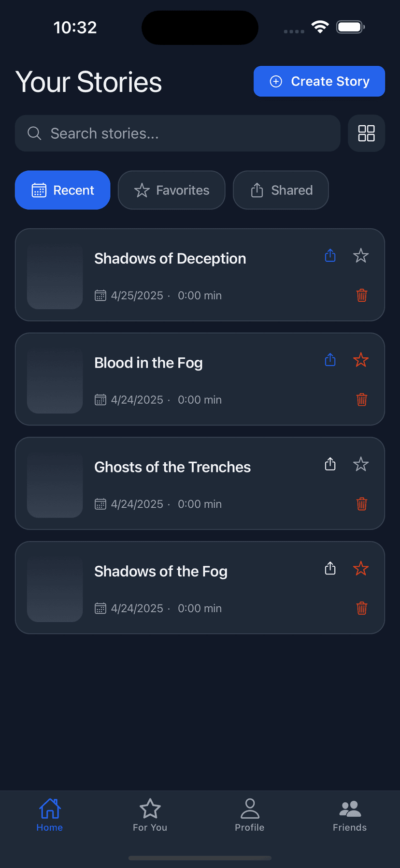This screenshot has height=868, width=400.
Task: Delete the Shadows of the Fog story
Action: 361,608
